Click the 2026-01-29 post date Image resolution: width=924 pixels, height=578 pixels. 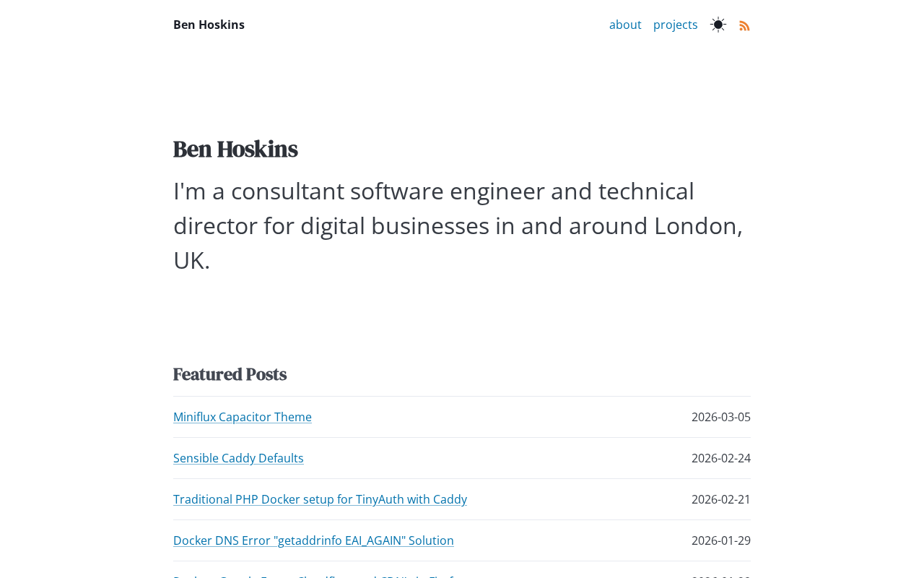[720, 540]
